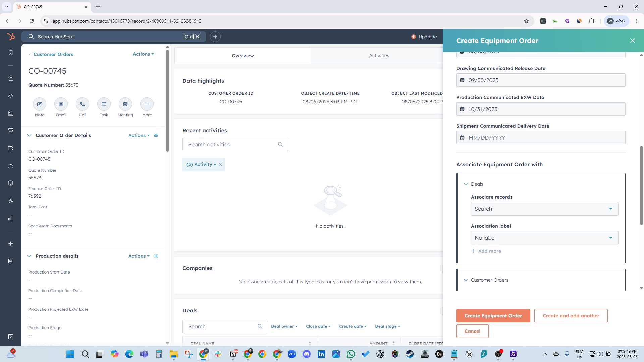The width and height of the screenshot is (644, 362).
Task: Collapse the Deals association section
Action: coord(466,184)
